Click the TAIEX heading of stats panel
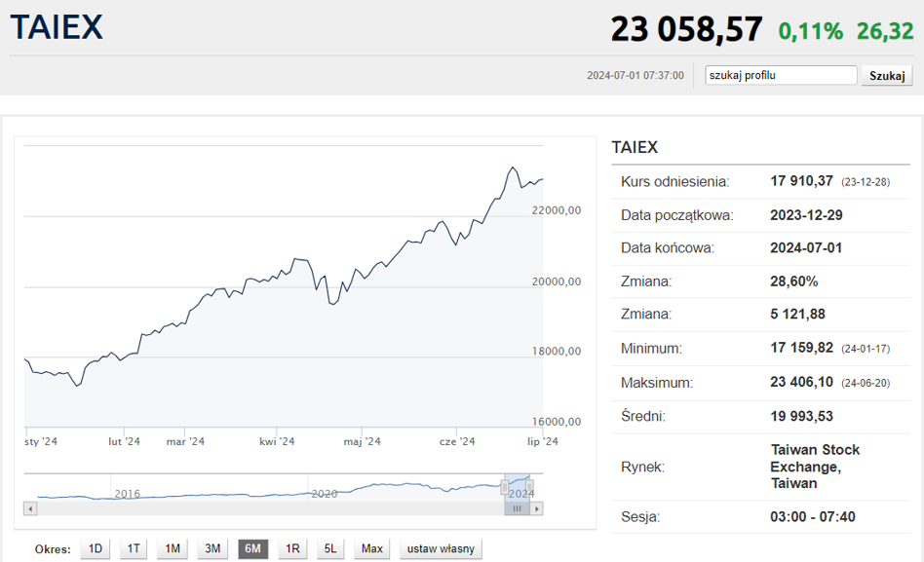 click(635, 147)
